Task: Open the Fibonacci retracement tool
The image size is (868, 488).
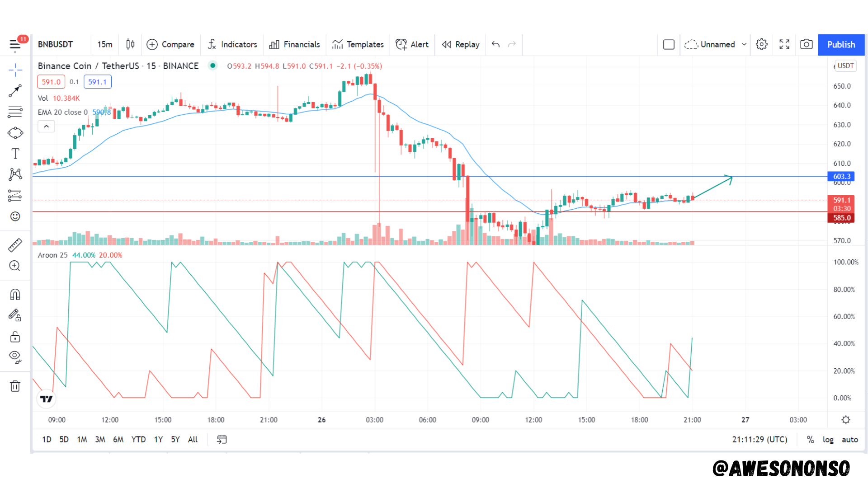Action: [15, 112]
